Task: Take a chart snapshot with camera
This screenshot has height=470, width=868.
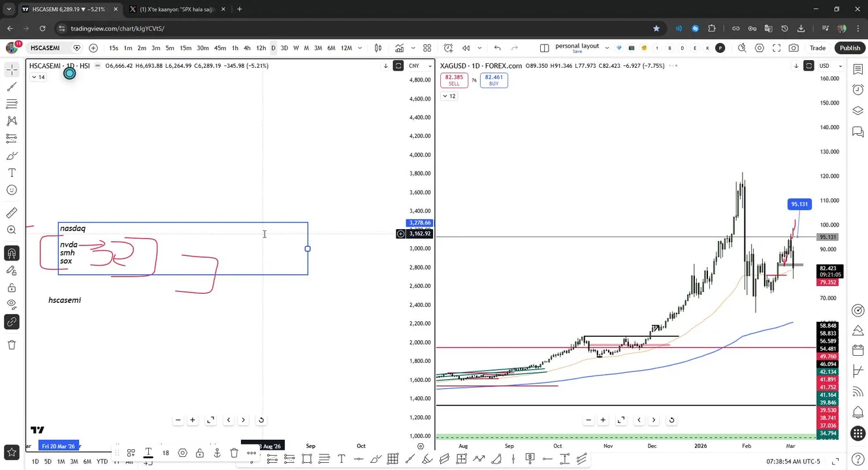Action: point(794,48)
